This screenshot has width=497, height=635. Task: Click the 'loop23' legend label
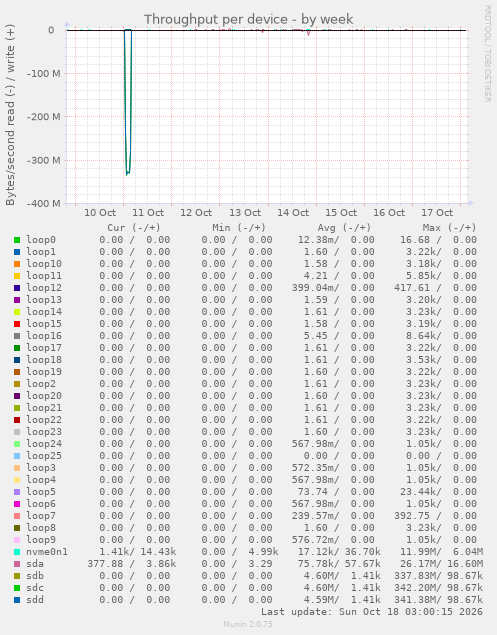point(44,432)
